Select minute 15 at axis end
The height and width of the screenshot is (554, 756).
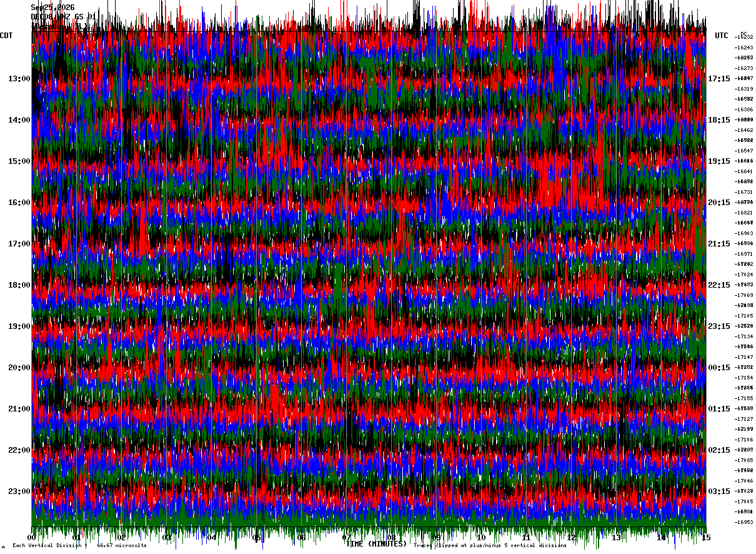705,538
